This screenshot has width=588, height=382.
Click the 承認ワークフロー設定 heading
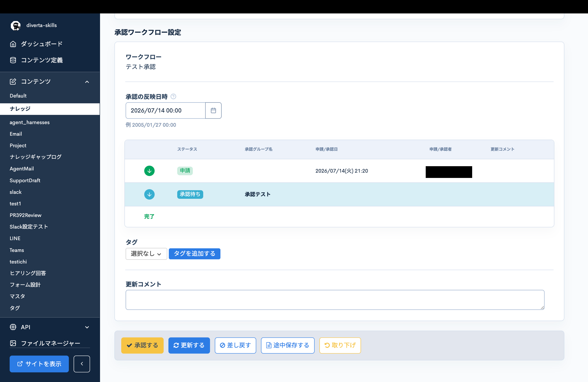(148, 32)
